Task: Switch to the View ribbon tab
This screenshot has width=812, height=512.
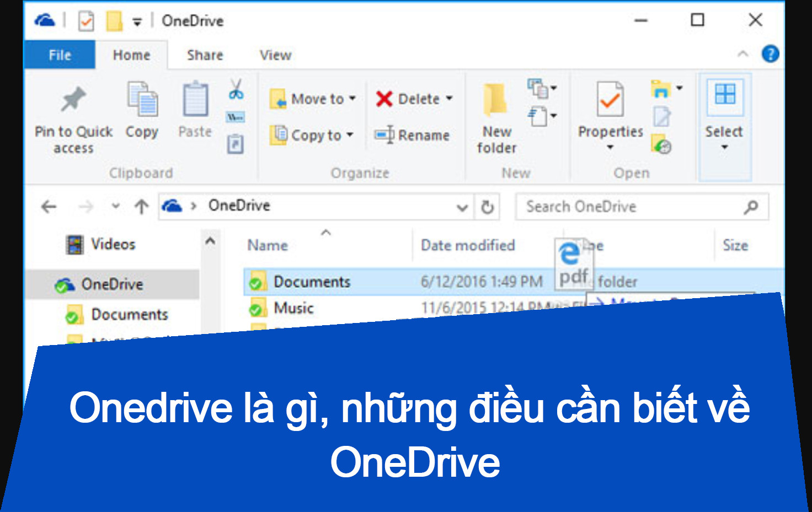Action: 275,55
